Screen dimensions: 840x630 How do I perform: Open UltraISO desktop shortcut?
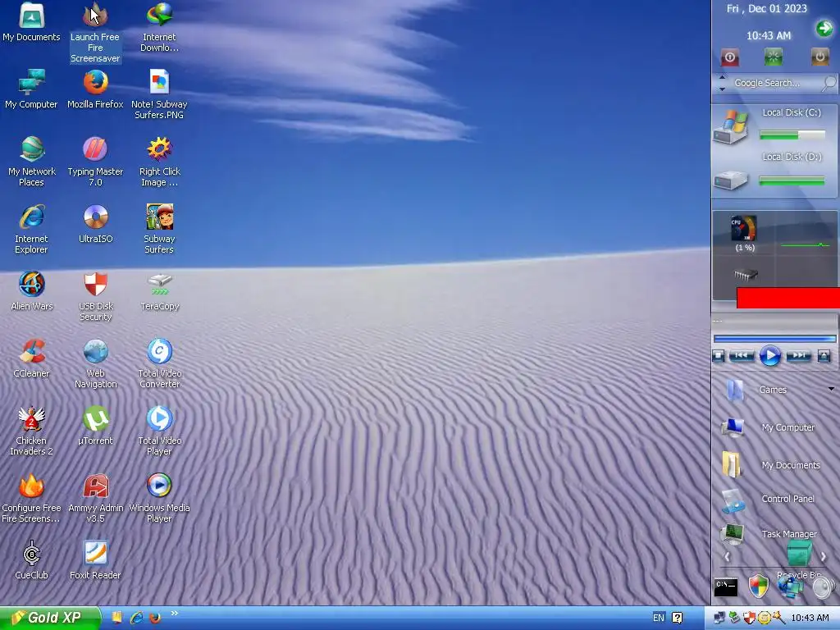coord(95,223)
